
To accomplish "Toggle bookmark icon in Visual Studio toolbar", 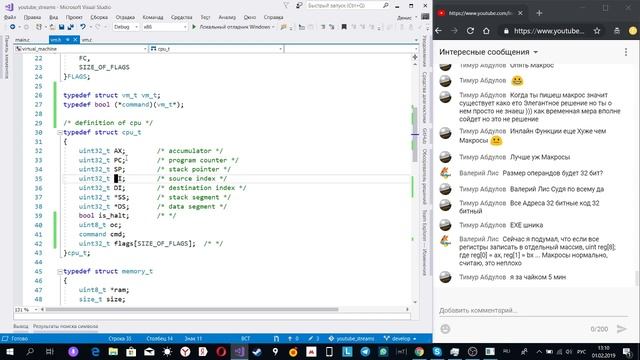I will [344, 27].
